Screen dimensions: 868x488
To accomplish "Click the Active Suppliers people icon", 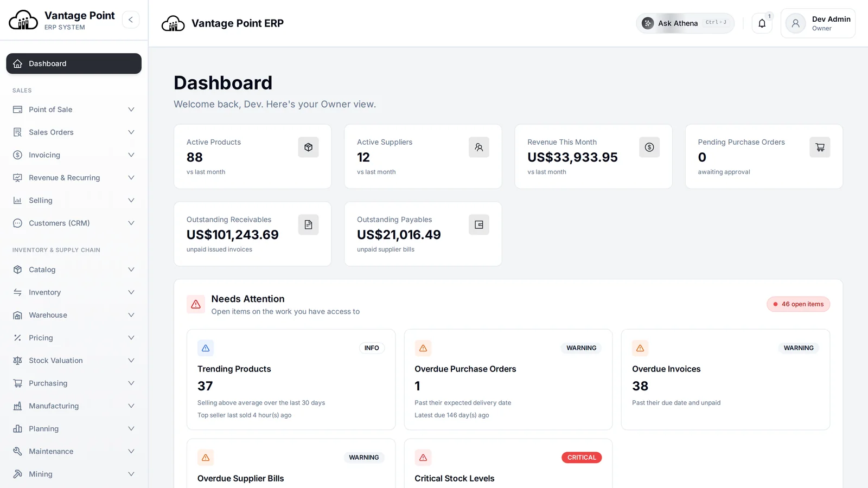I will pyautogui.click(x=478, y=147).
